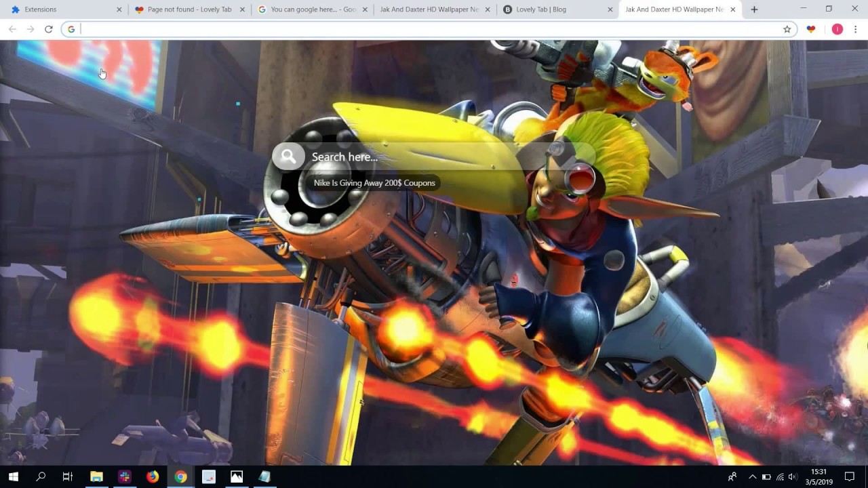The height and width of the screenshot is (488, 868).
Task: Open the Windows Start menu
Action: click(x=13, y=476)
